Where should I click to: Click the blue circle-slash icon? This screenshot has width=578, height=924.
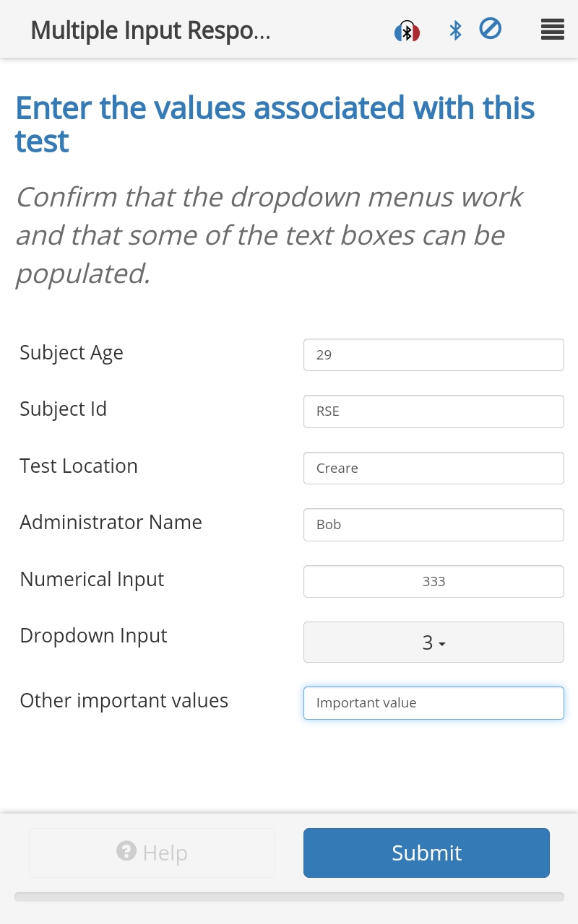coord(490,29)
